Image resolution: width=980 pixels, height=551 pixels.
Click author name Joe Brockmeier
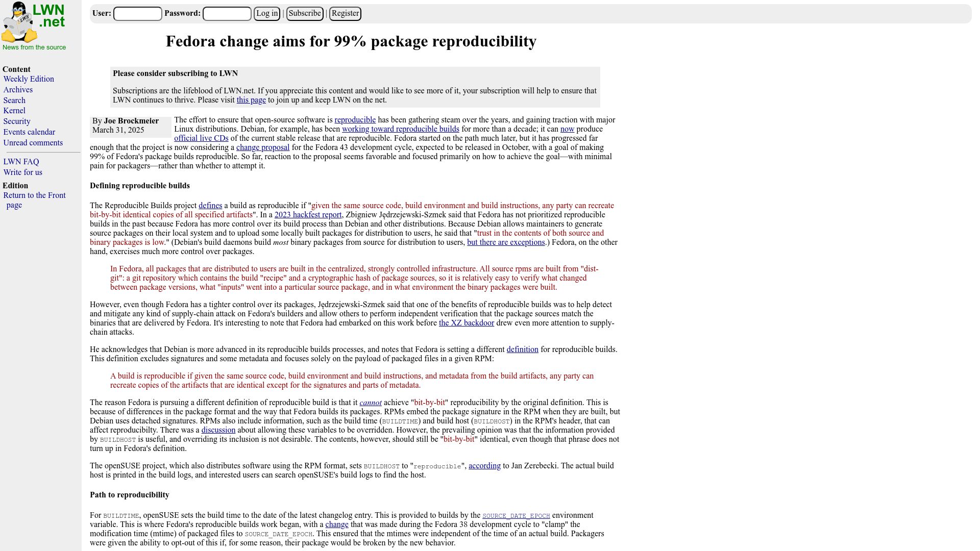point(131,121)
